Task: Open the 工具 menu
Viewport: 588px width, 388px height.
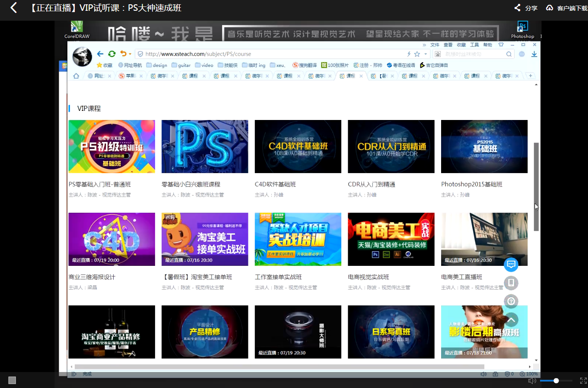Action: (x=474, y=45)
